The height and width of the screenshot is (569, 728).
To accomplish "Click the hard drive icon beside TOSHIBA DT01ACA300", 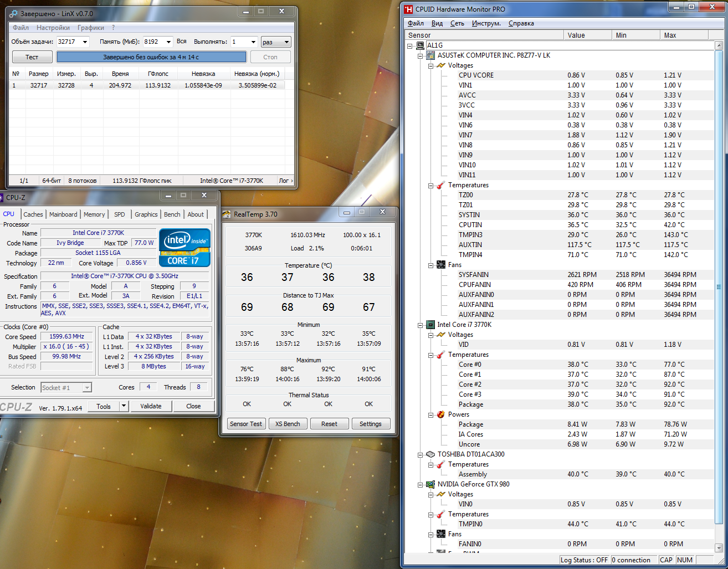I will (x=430, y=454).
